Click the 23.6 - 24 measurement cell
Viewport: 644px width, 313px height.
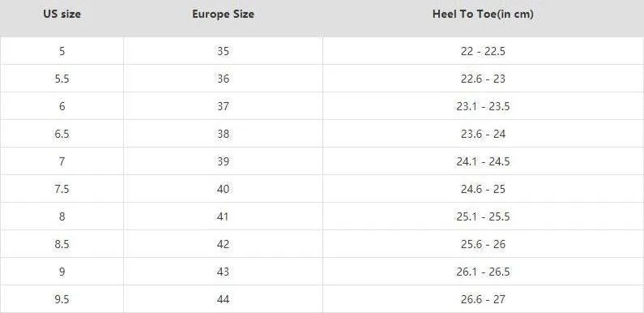point(483,134)
